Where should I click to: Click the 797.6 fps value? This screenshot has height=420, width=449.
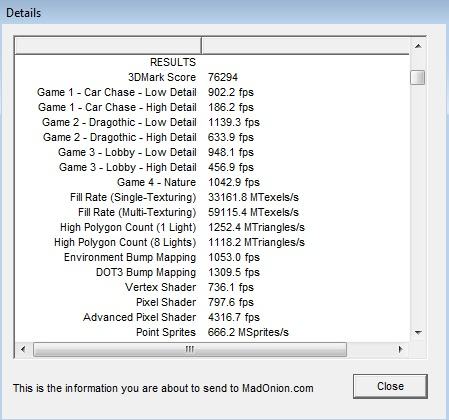pyautogui.click(x=231, y=302)
